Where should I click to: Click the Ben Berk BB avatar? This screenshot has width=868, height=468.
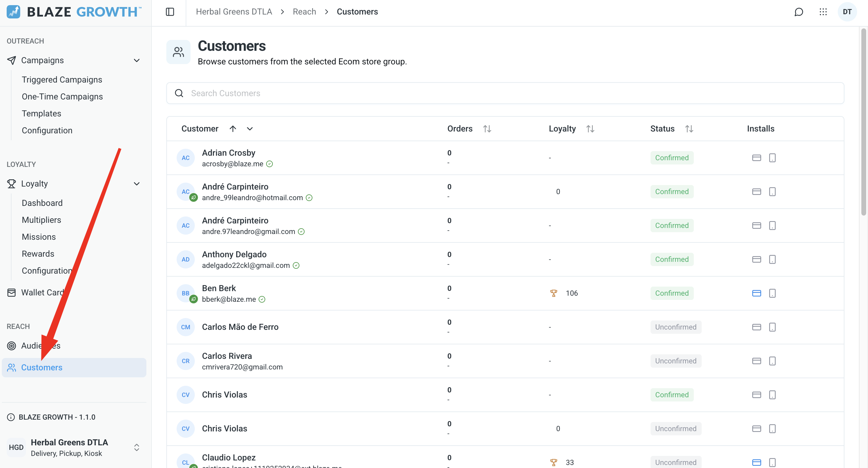point(186,293)
